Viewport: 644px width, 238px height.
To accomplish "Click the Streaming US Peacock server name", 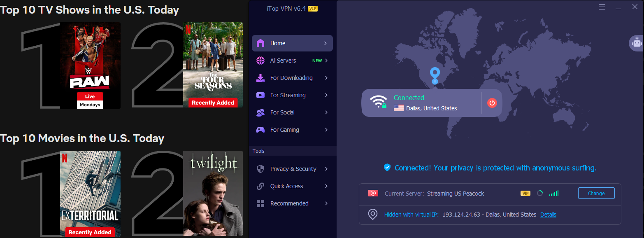I will point(456,194).
